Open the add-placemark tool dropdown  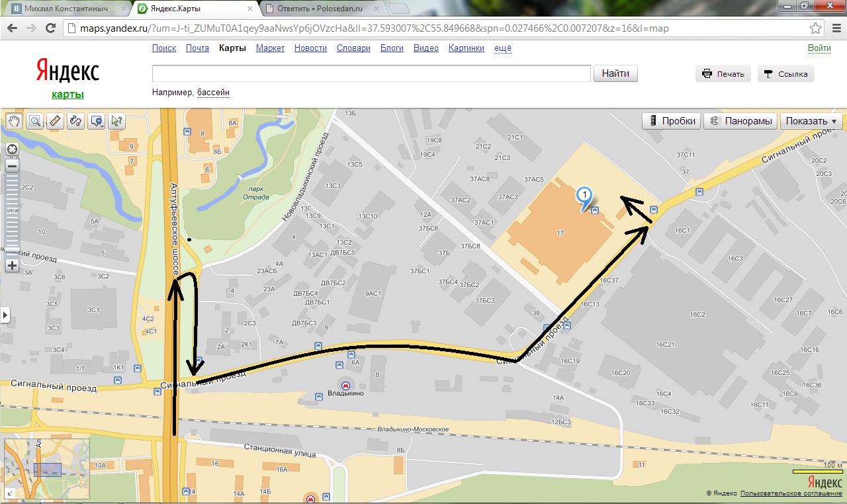point(97,121)
